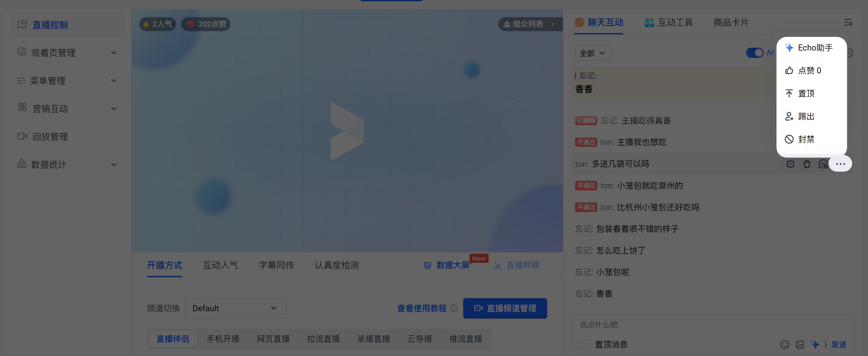Click the reply bubble icon on ton's message
The height and width of the screenshot is (356, 868).
(x=790, y=164)
